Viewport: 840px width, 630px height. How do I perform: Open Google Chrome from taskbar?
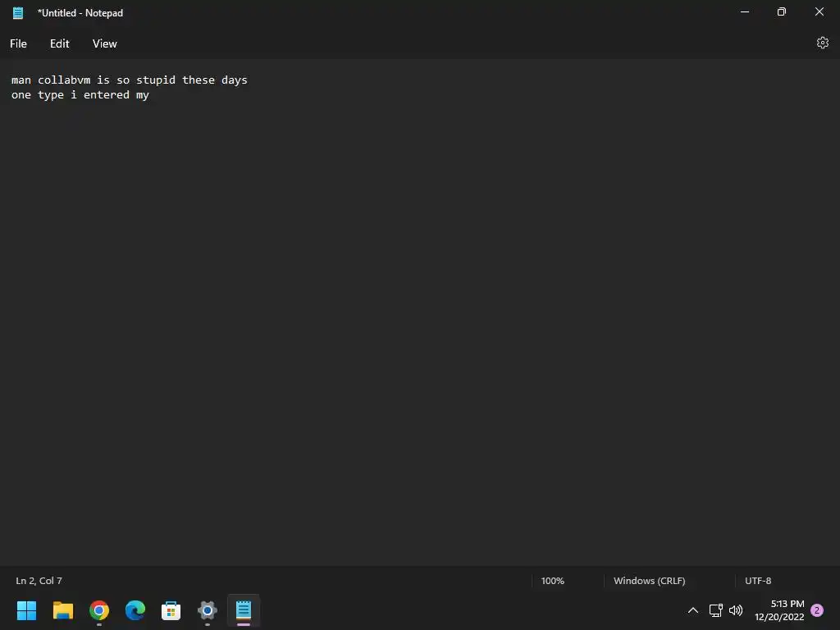[99, 610]
